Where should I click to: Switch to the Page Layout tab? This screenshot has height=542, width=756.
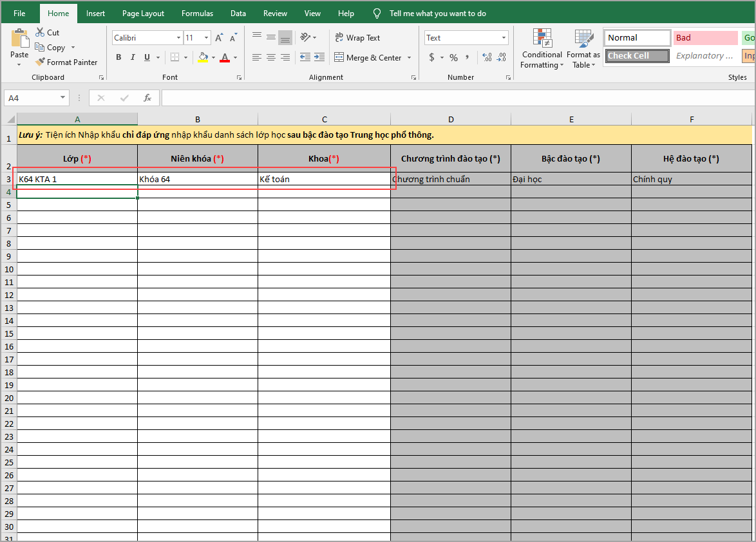(143, 14)
